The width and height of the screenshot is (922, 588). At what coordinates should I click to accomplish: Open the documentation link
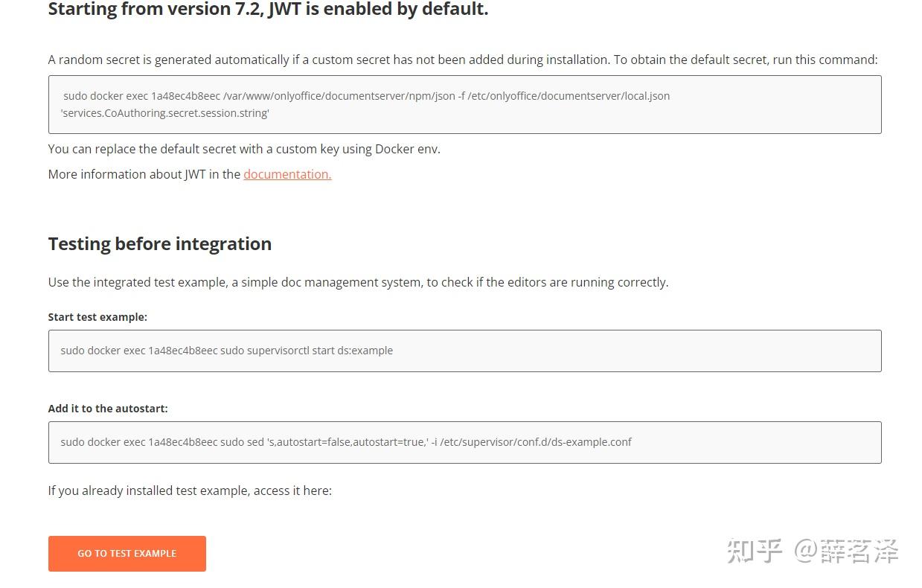[287, 174]
